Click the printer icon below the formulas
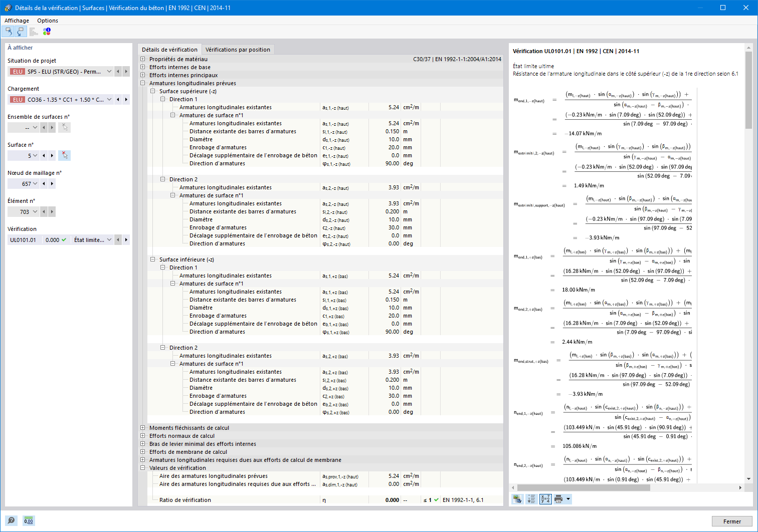 [x=558, y=499]
